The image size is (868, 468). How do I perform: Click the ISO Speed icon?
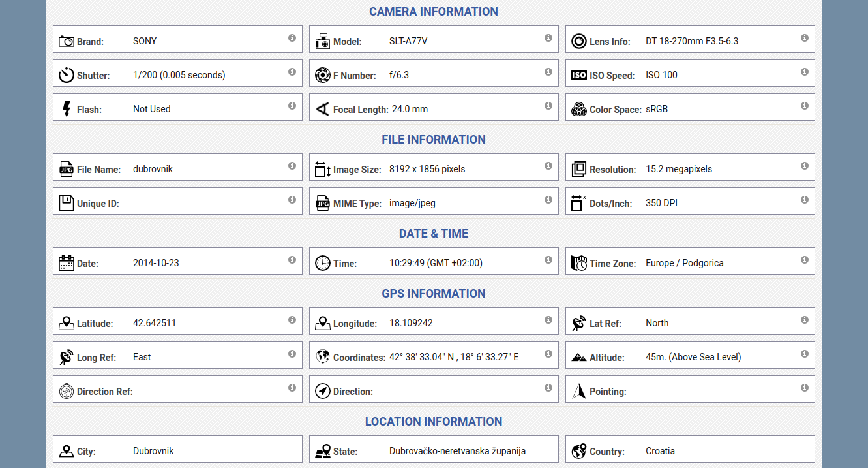click(579, 75)
